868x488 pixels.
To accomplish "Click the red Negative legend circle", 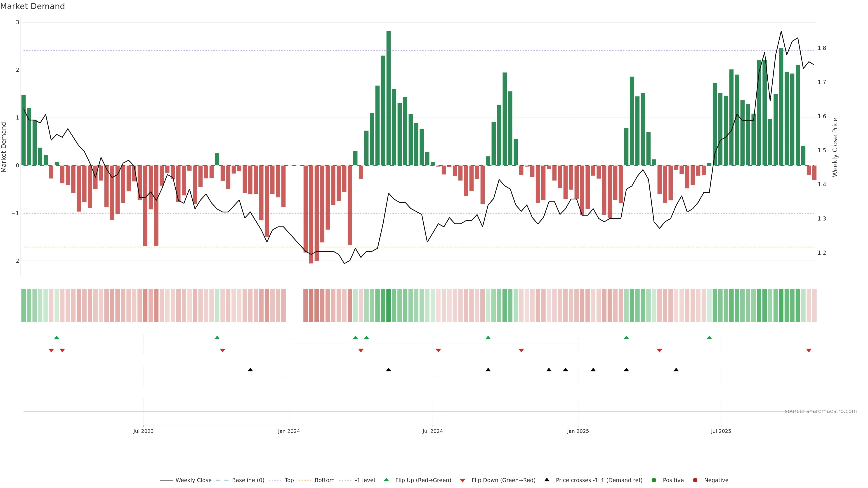I will click(x=695, y=480).
